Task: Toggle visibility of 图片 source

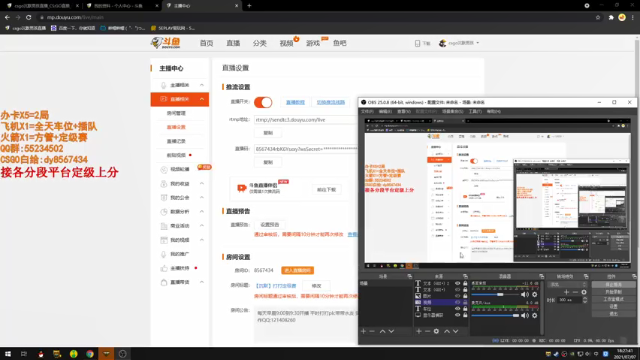Action: pyautogui.click(x=458, y=296)
